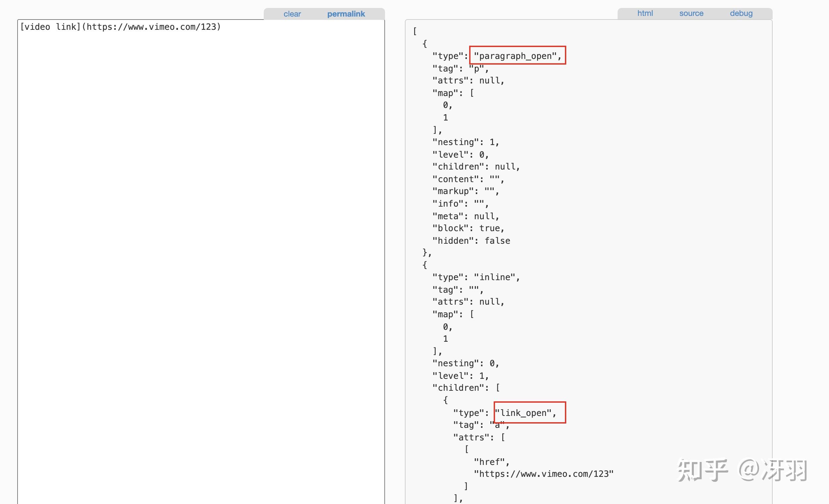Select the debug output tab

[741, 13]
